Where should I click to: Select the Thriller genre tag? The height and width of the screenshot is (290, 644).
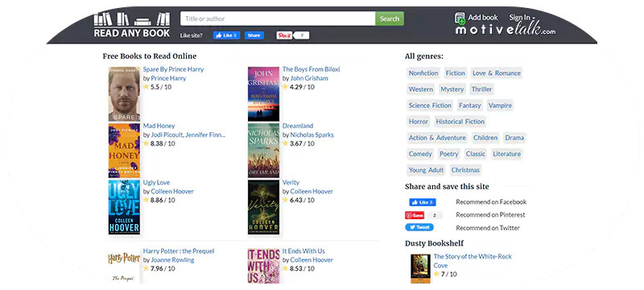coord(481,89)
